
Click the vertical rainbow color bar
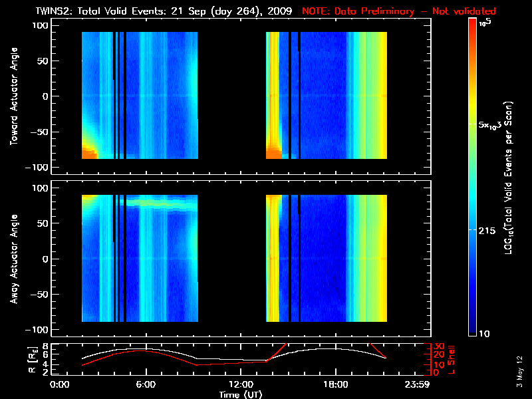click(x=472, y=177)
